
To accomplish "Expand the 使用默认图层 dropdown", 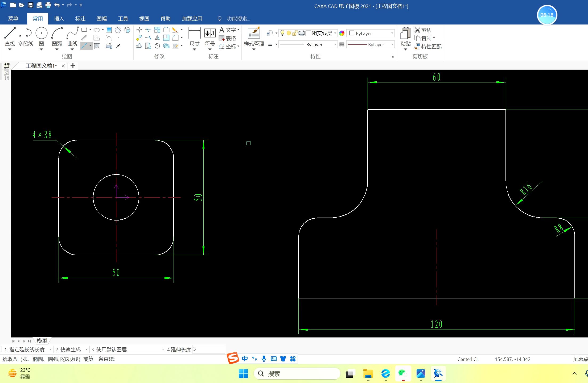I will pyautogui.click(x=163, y=349).
